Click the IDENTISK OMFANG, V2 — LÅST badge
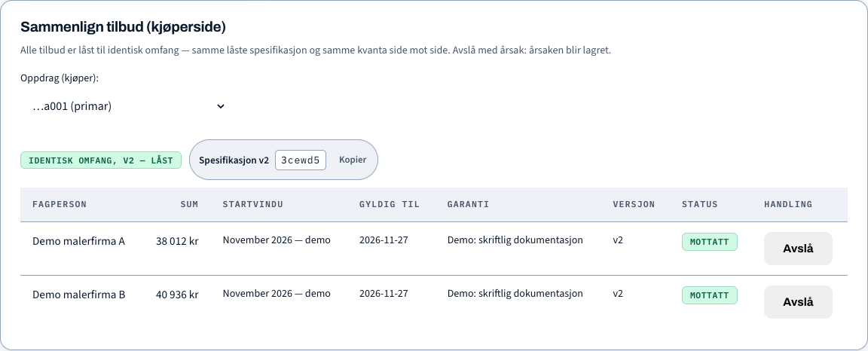Screen dimensions: 868x351 (x=101, y=160)
